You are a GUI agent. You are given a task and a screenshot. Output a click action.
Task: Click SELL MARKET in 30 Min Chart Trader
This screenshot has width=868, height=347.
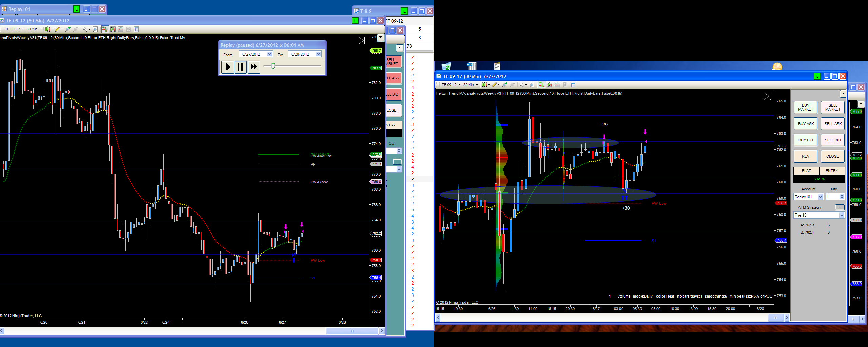833,107
